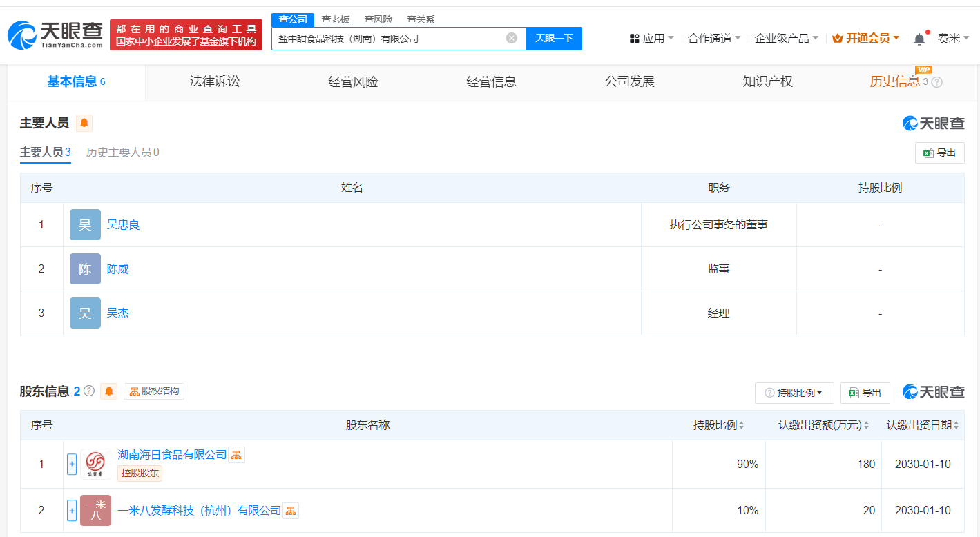Expand shareholder row 一米八发酵科技 with plus
This screenshot has height=537, width=980.
point(72,511)
